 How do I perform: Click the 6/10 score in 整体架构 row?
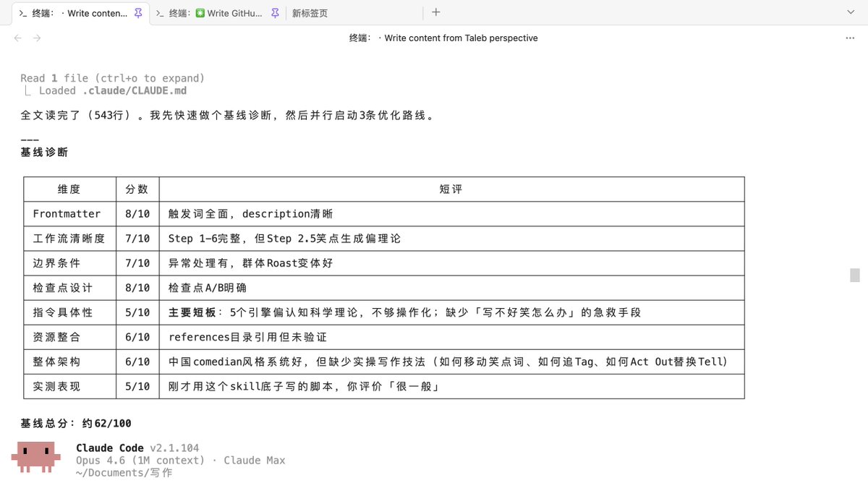(137, 362)
